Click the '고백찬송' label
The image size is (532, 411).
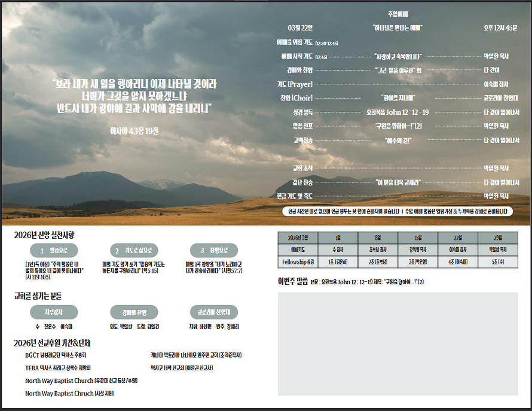(x=303, y=140)
